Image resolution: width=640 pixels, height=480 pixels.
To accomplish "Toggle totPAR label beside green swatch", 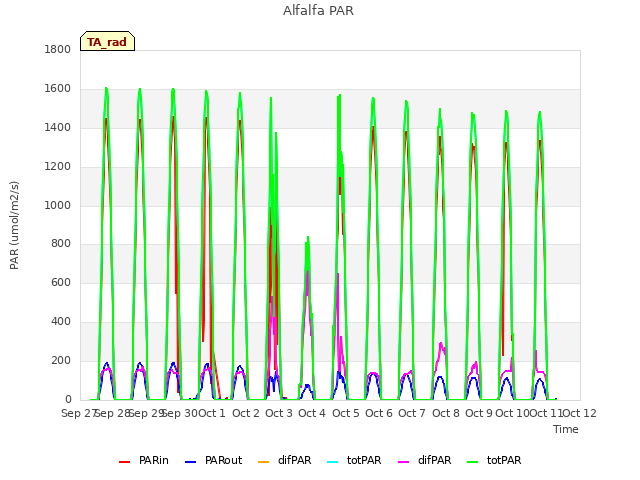I will pyautogui.click(x=504, y=460).
